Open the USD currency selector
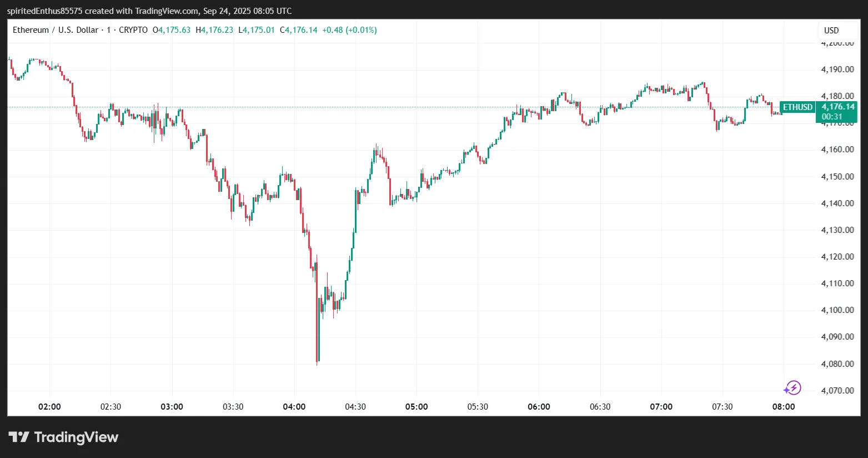 point(831,31)
